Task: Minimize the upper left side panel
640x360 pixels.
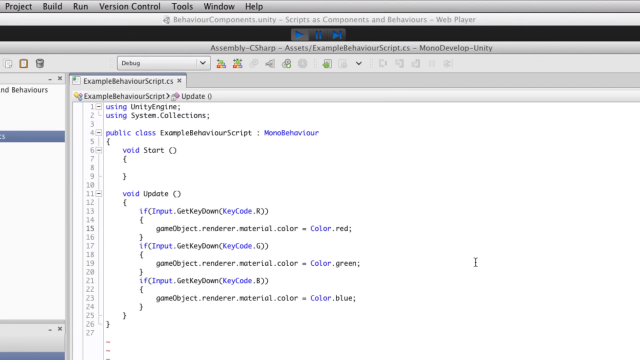Action: coord(50,79)
